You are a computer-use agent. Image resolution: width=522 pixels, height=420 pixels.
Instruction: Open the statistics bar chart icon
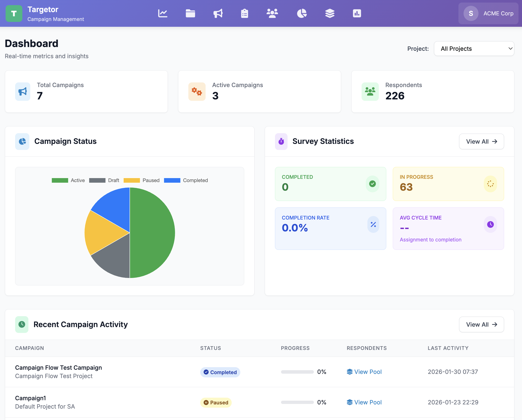click(x=357, y=13)
